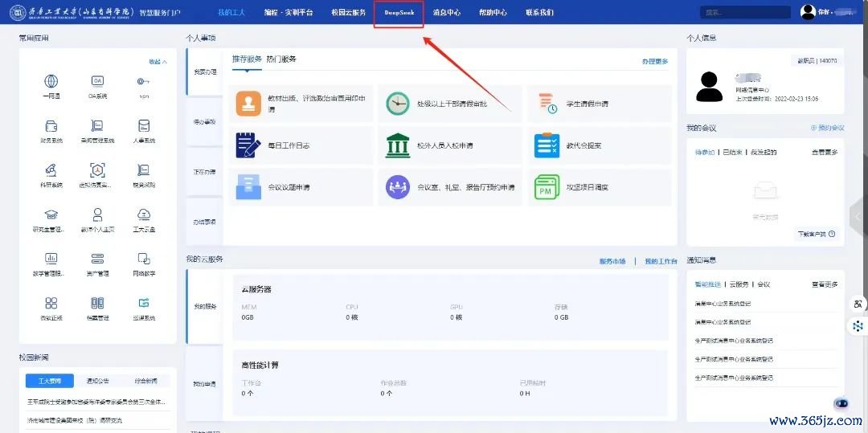Select the 工大要闻 news tab
Viewport: 868px width, 433px height.
click(49, 381)
